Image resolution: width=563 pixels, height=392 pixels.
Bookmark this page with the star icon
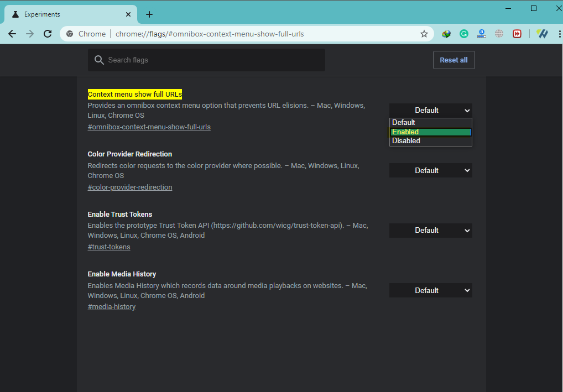coord(424,34)
